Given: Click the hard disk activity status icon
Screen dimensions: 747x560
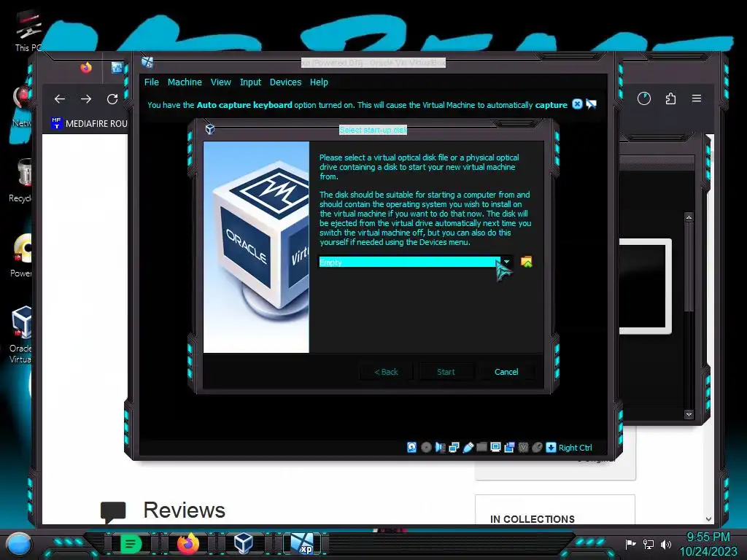Looking at the screenshot, I should [412, 447].
